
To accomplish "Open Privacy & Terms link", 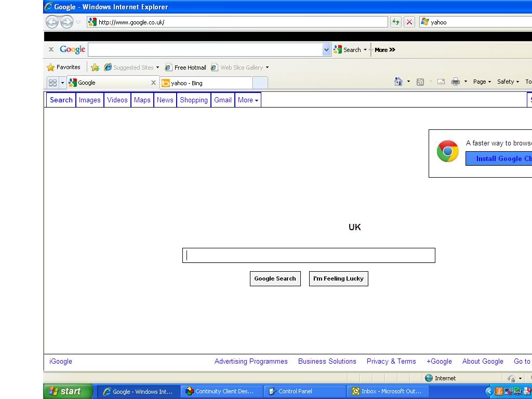I will [391, 362].
